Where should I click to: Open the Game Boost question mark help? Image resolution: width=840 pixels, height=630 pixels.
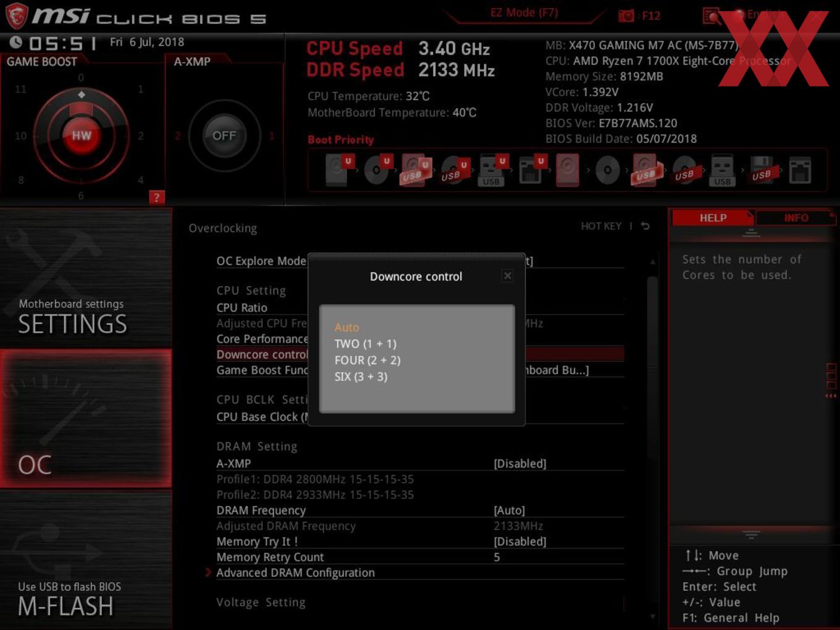156,198
